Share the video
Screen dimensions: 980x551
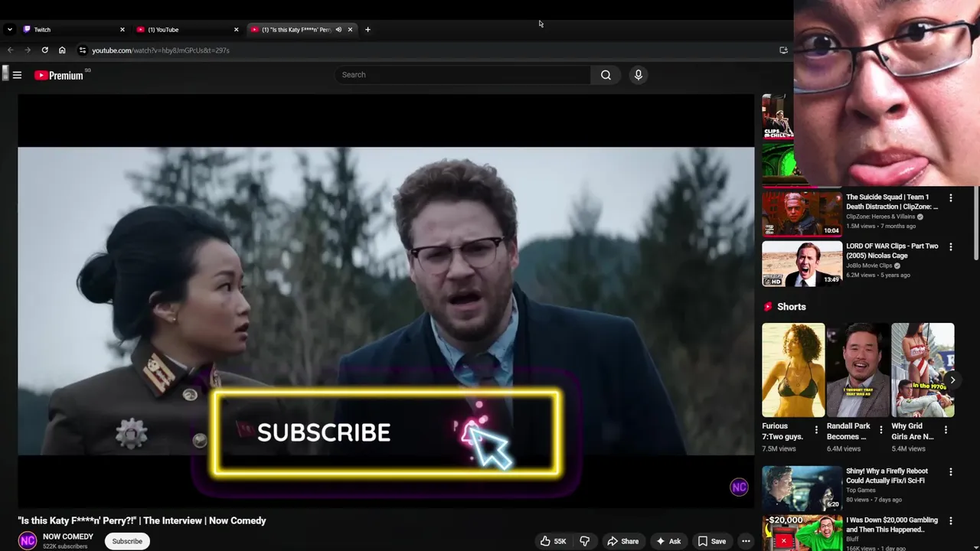(622, 541)
